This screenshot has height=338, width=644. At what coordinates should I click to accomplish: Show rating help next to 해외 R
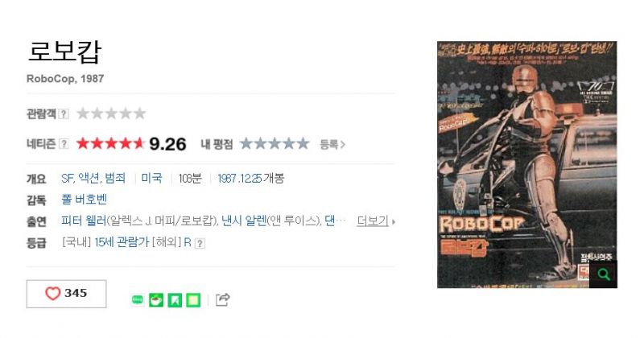200,243
